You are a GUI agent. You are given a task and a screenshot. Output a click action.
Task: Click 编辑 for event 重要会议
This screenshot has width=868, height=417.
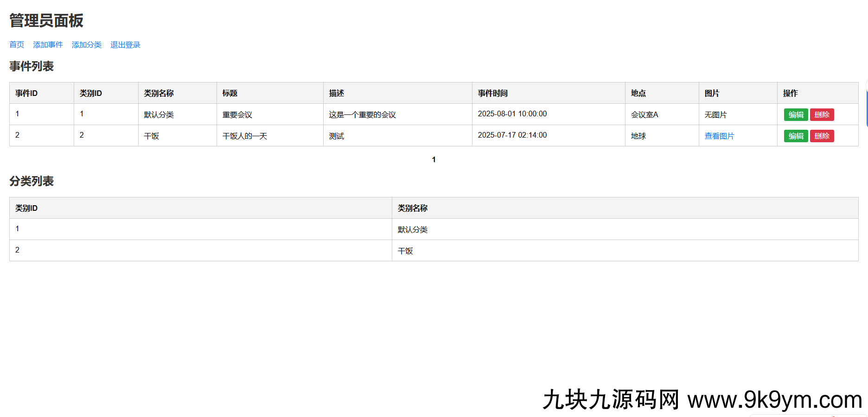796,114
